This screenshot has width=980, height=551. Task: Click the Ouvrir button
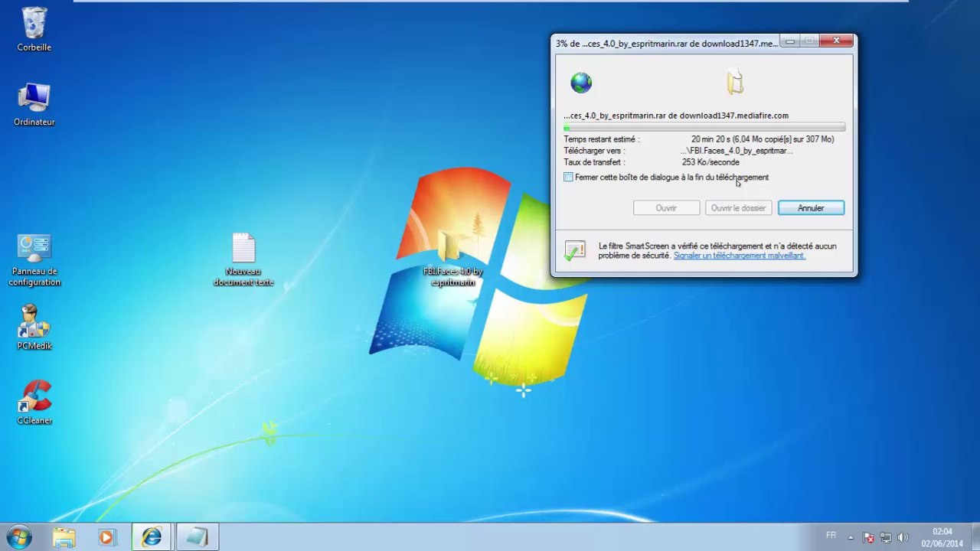tap(666, 208)
